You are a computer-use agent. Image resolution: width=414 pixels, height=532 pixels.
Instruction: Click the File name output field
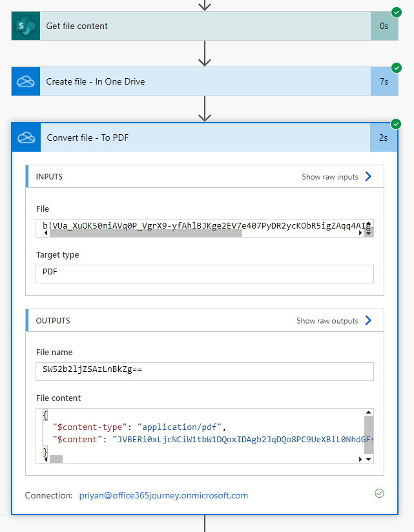205,371
